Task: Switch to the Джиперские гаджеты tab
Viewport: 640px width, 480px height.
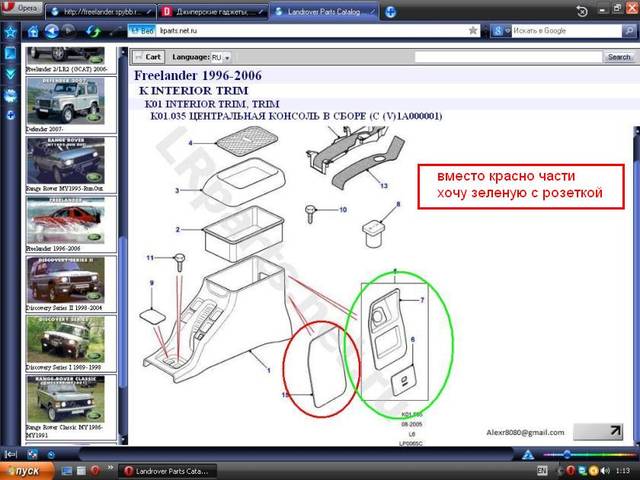Action: pos(213,11)
